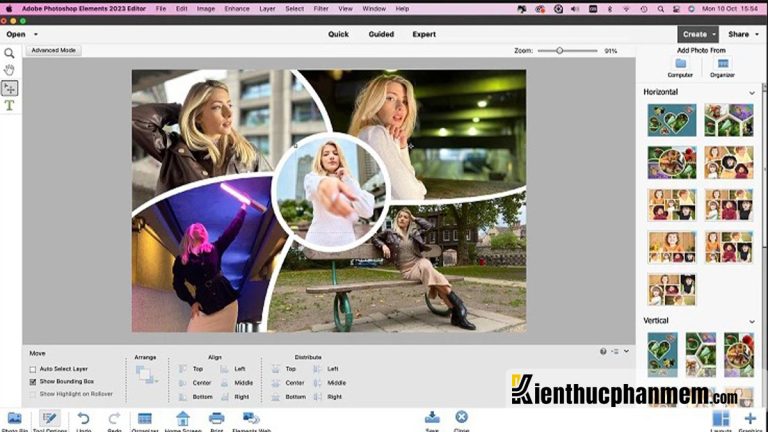Open the Graphics panel
The image size is (768, 432).
click(750, 419)
